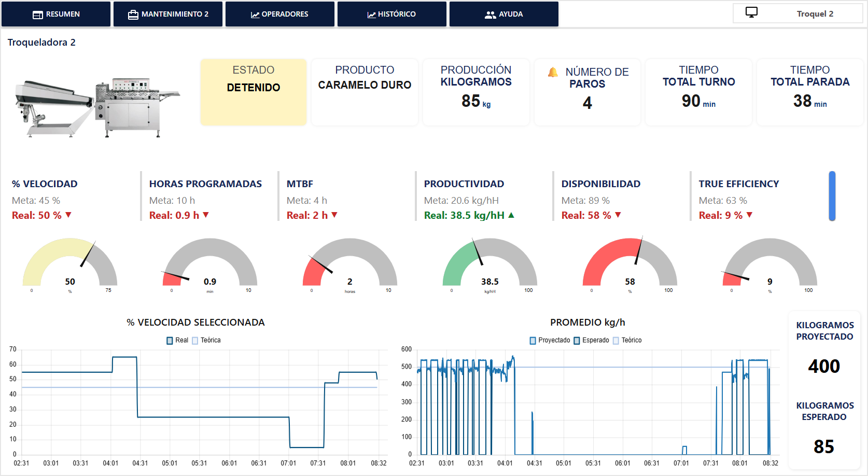
Task: Click the Ayuda people icon
Action: point(490,15)
